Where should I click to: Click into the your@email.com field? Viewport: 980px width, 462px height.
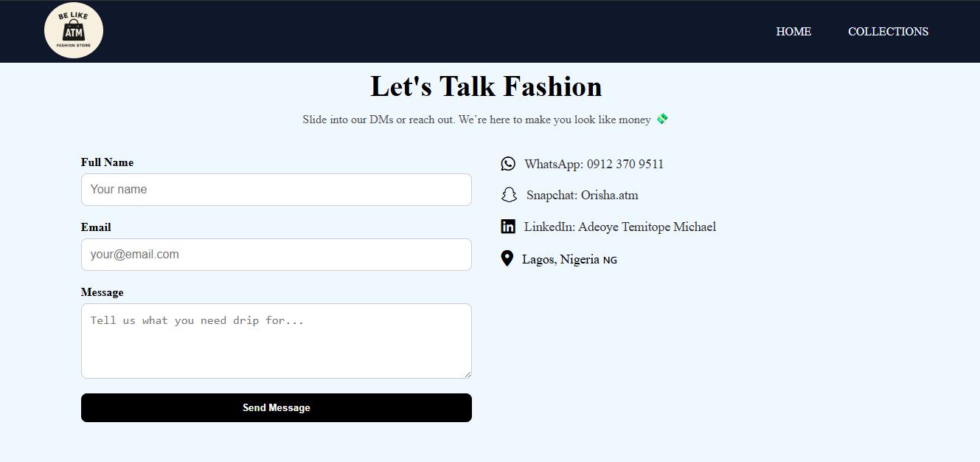[276, 255]
